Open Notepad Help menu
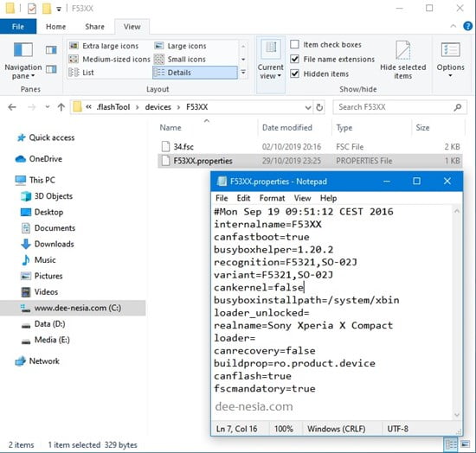 coord(329,198)
